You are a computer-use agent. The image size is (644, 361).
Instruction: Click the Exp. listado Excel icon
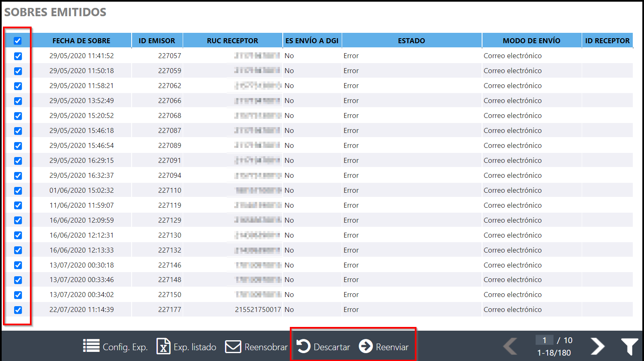[x=163, y=346]
